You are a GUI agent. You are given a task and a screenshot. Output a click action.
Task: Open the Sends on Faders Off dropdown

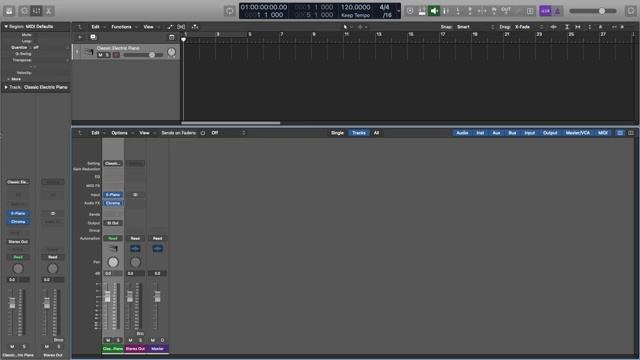(228, 133)
